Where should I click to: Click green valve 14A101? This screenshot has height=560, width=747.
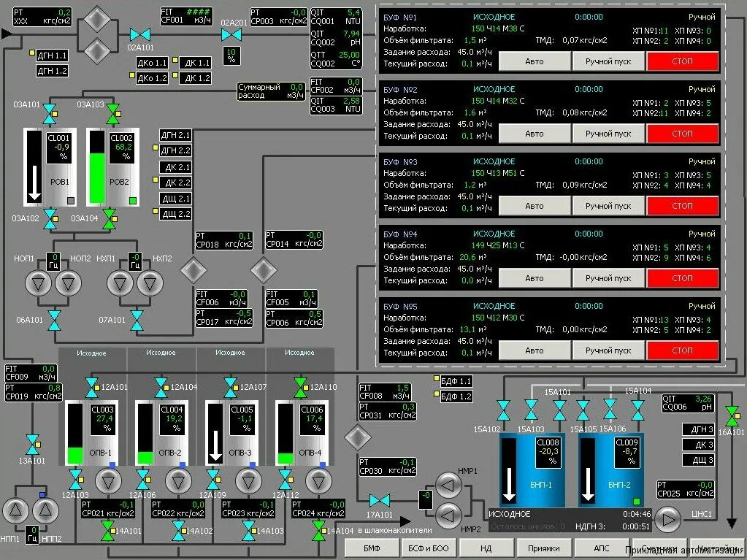click(x=107, y=531)
